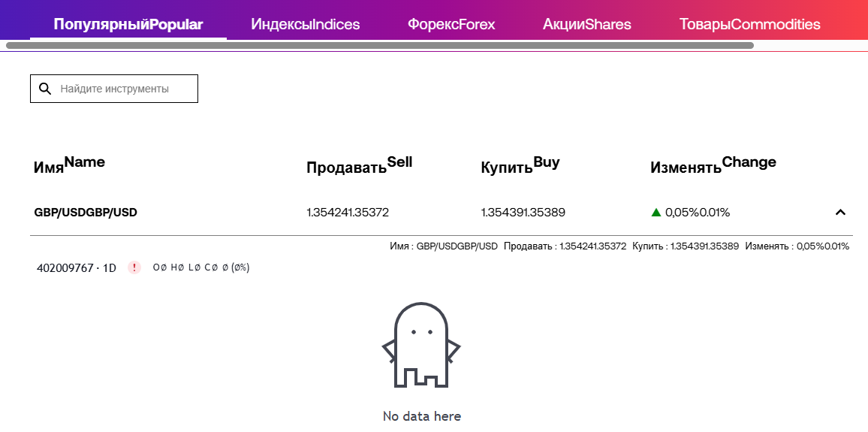
Task: Click the sell price 1.35424 in table row
Action: point(348,213)
